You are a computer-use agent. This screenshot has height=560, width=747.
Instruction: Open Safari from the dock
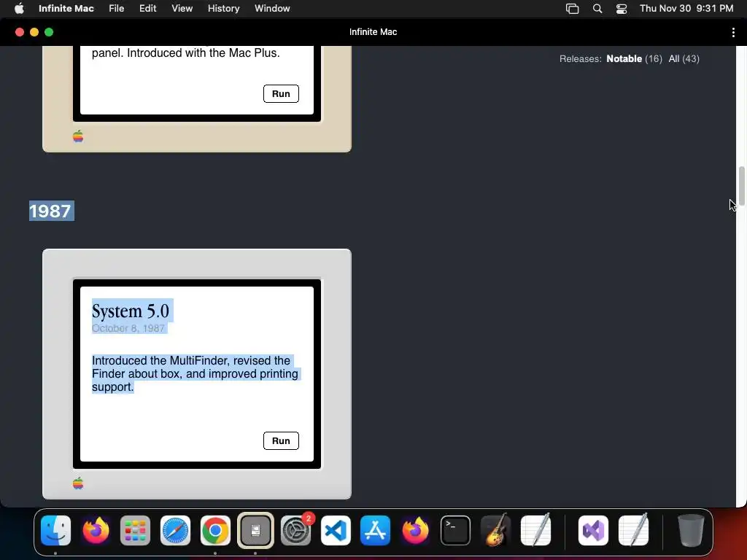[x=175, y=530]
